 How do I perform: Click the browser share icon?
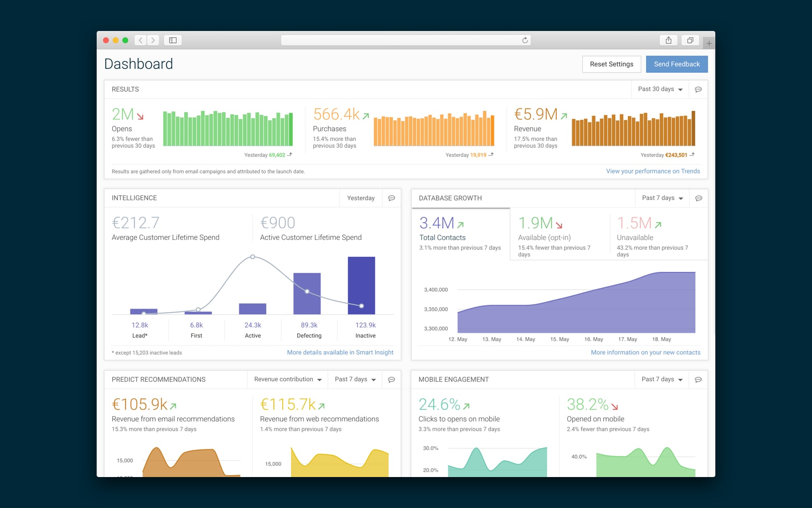point(668,40)
